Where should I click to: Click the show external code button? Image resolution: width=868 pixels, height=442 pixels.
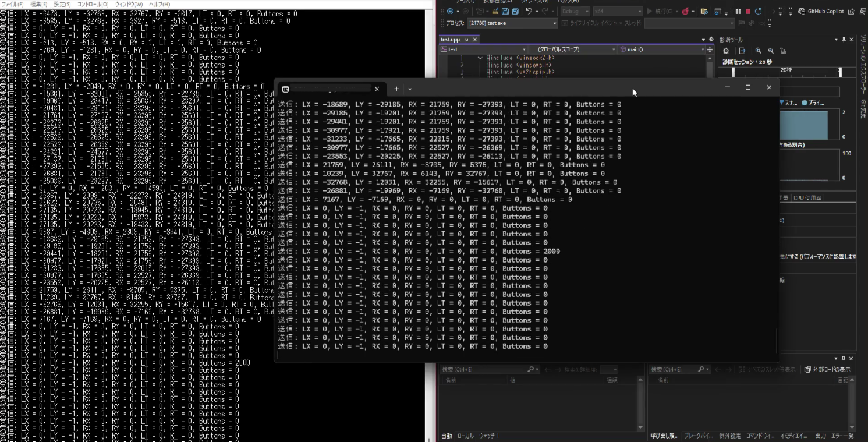tap(827, 369)
